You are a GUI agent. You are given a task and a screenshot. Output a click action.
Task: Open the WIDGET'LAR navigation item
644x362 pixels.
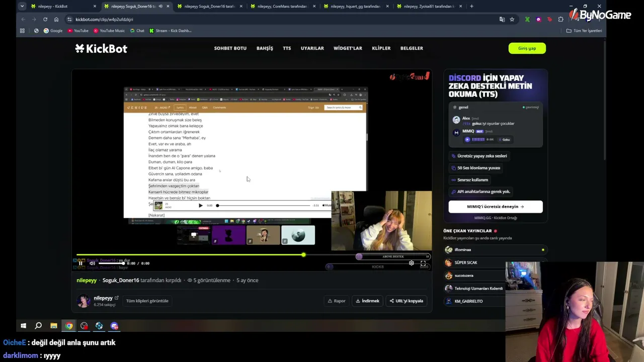[x=348, y=48]
